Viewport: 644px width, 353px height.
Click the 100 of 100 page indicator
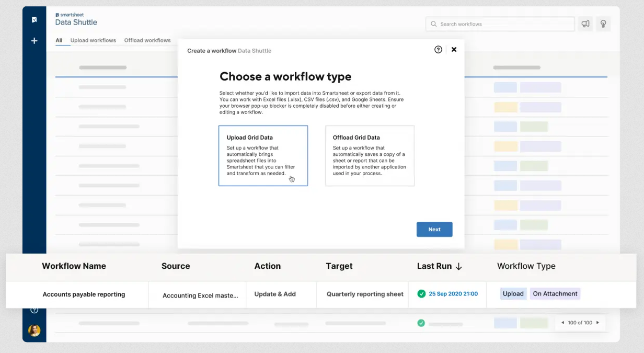580,323
